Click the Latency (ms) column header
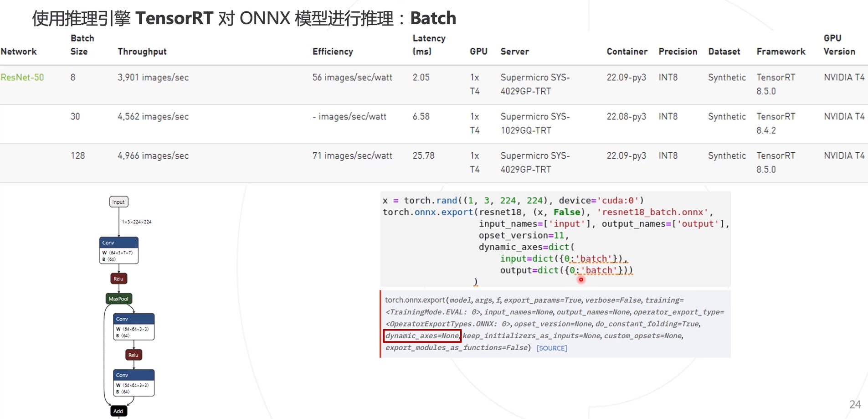 429,45
